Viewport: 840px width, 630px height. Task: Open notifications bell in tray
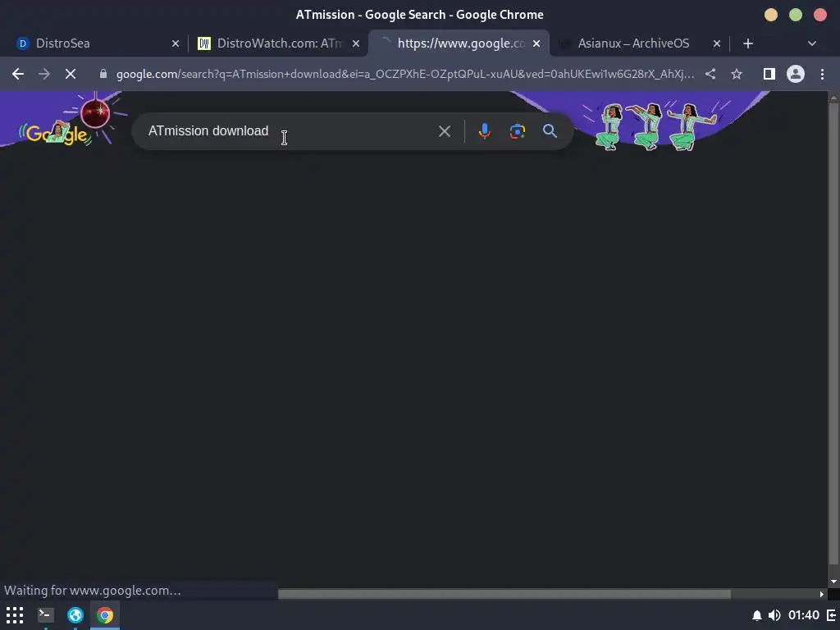pyautogui.click(x=757, y=615)
